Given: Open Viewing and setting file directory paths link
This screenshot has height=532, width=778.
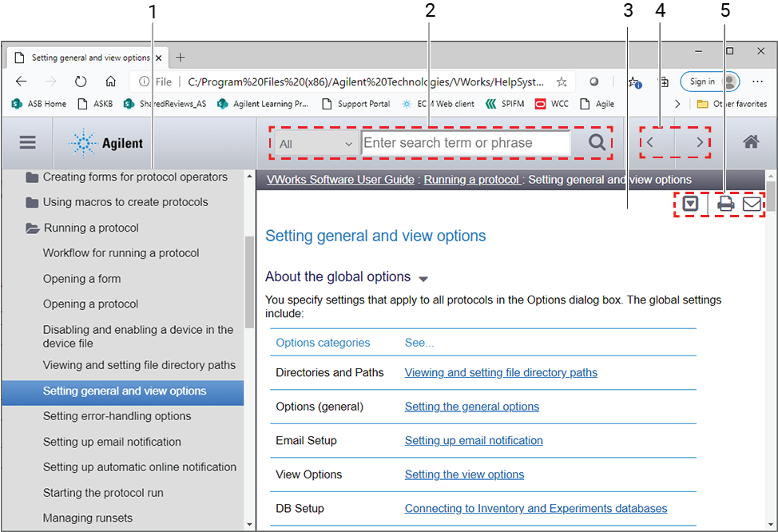Looking at the screenshot, I should pos(501,373).
